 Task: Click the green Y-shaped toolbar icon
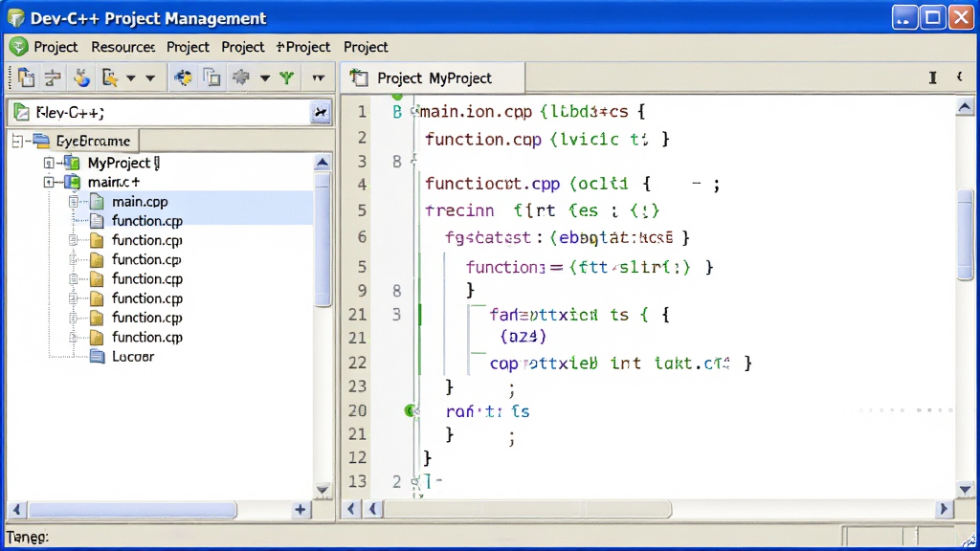click(287, 78)
